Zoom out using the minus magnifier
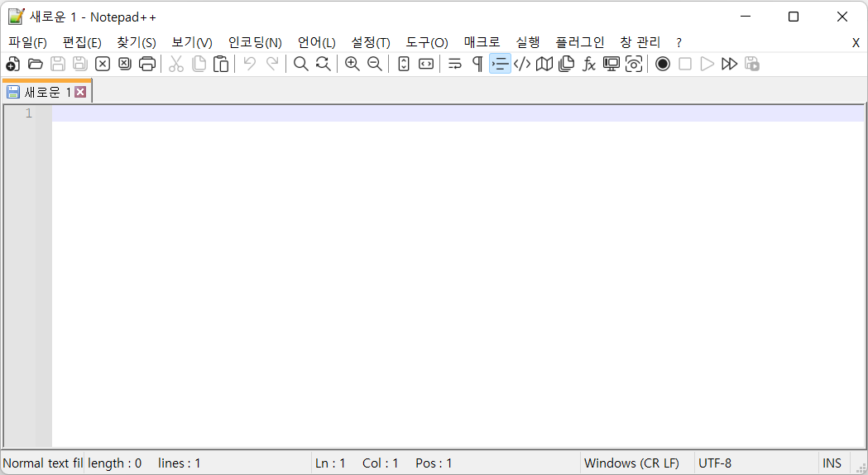 tap(375, 65)
